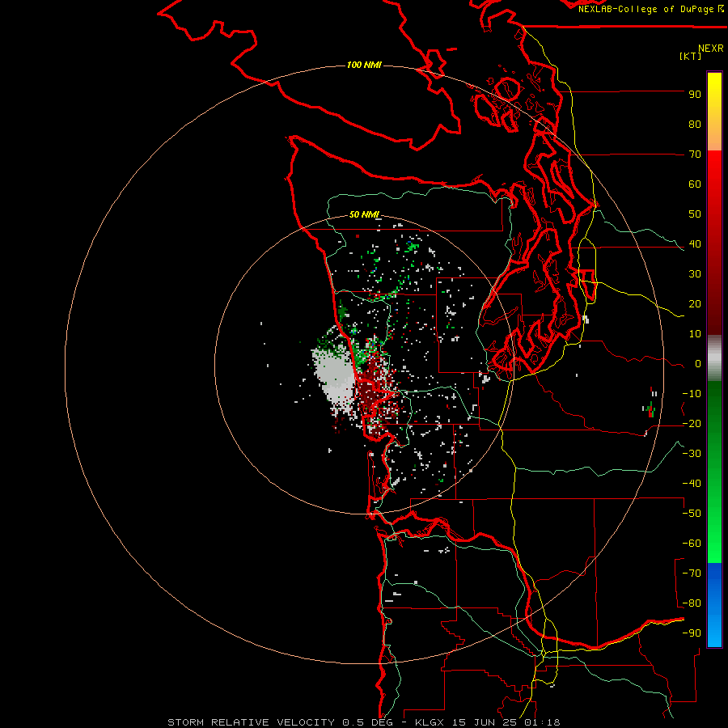Click the 100 NMI range ring label
This screenshot has width=728, height=728.
tap(364, 65)
